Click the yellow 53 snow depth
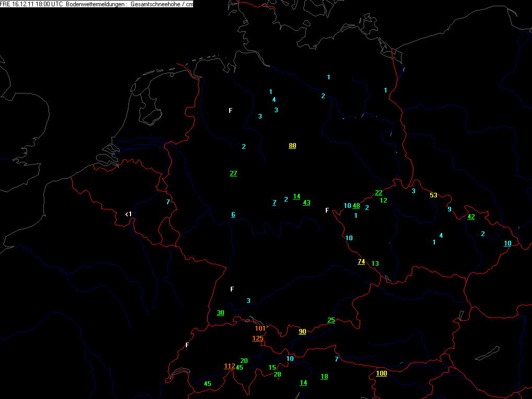The width and height of the screenshot is (532, 399). tap(434, 195)
